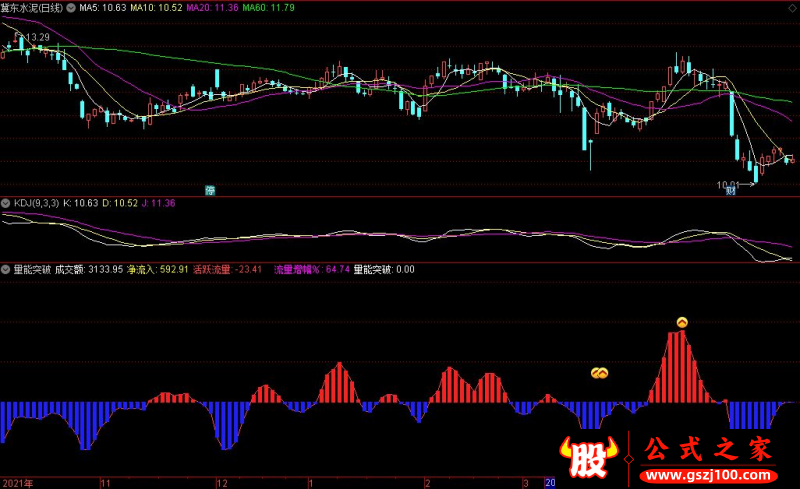Select the J: 11.36 value

159,203
